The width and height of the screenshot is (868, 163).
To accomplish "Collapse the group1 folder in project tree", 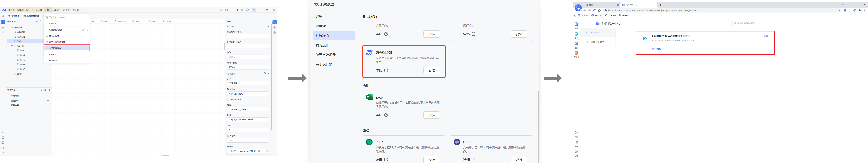I will (12, 46).
